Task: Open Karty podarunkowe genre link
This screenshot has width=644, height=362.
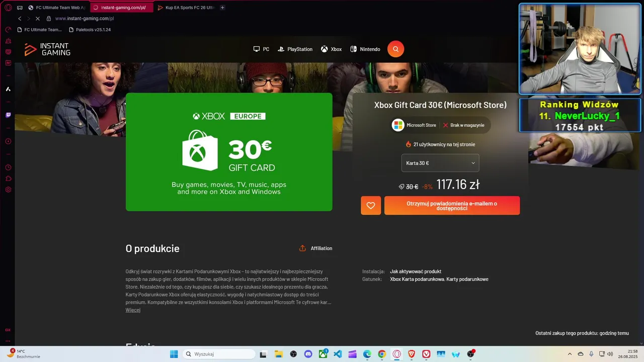Action: pos(467,279)
